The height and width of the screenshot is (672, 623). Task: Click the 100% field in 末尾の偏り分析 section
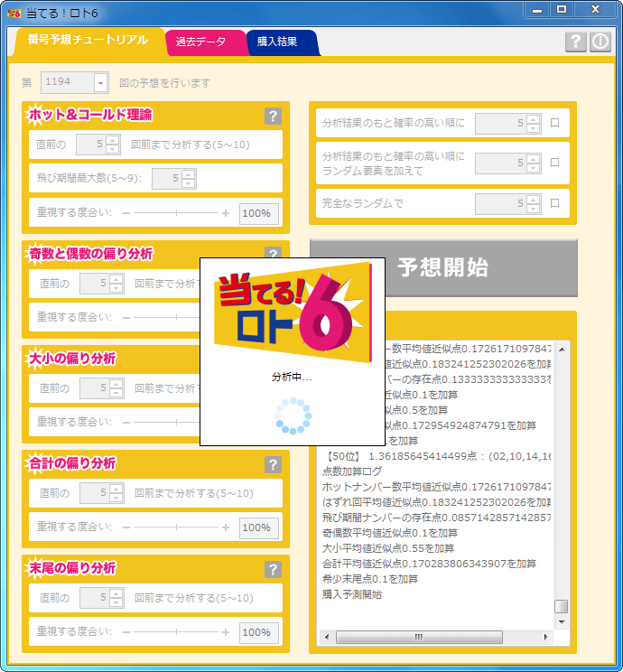click(x=259, y=632)
